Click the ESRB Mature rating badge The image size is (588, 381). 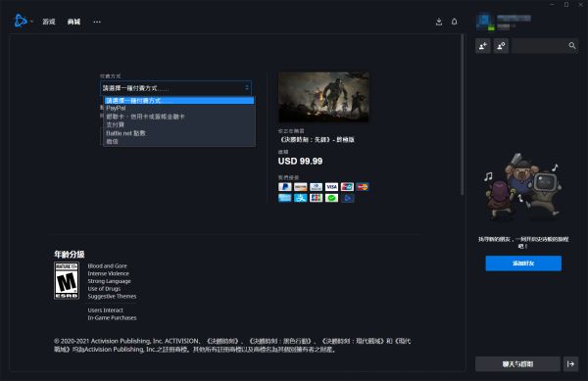coord(67,280)
